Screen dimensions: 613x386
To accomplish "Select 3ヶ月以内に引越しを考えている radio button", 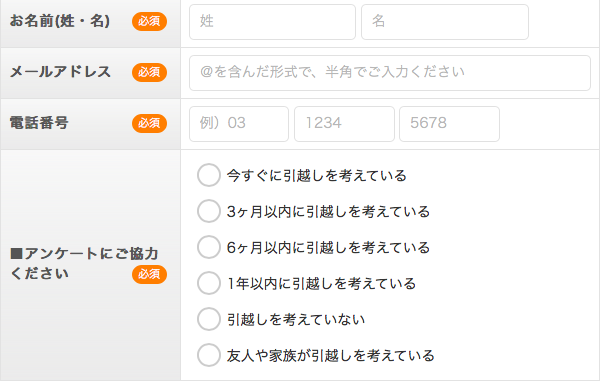I will point(209,211).
